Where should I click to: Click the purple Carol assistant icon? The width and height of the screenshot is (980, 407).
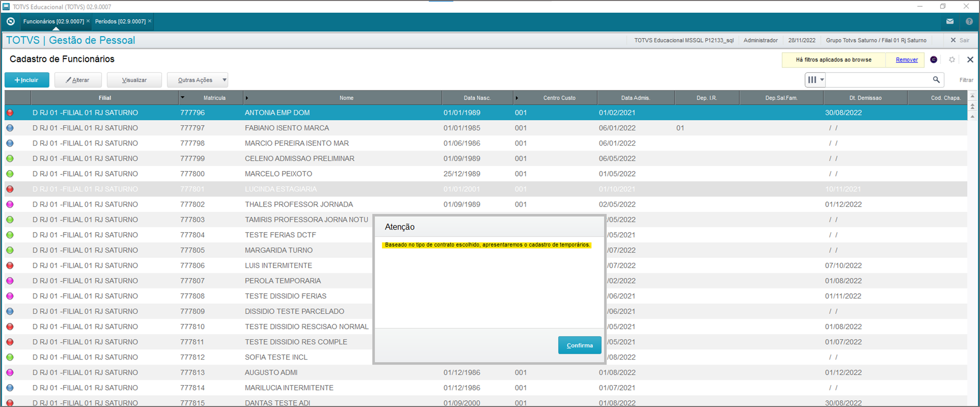(934, 60)
